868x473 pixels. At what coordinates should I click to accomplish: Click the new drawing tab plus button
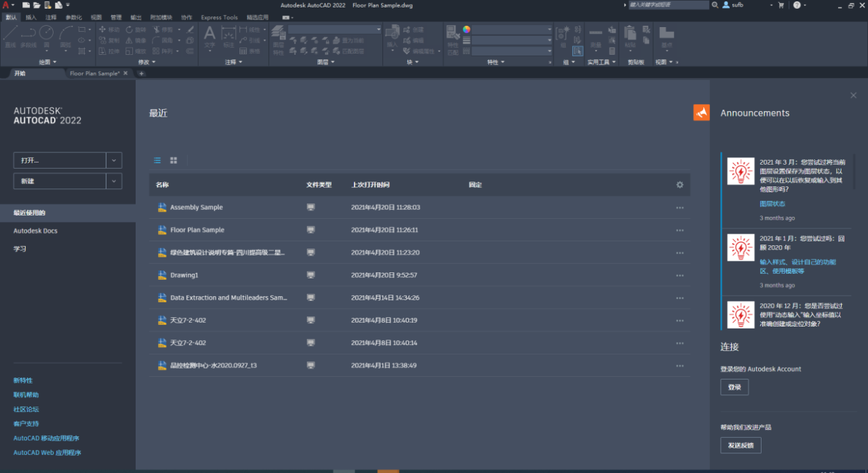[x=142, y=73]
